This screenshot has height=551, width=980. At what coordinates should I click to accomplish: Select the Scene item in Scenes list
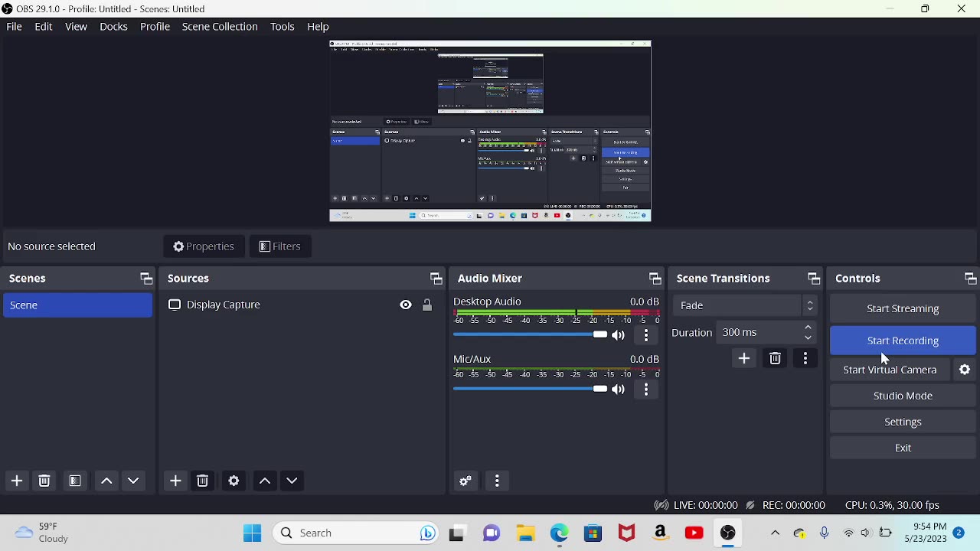pos(77,305)
